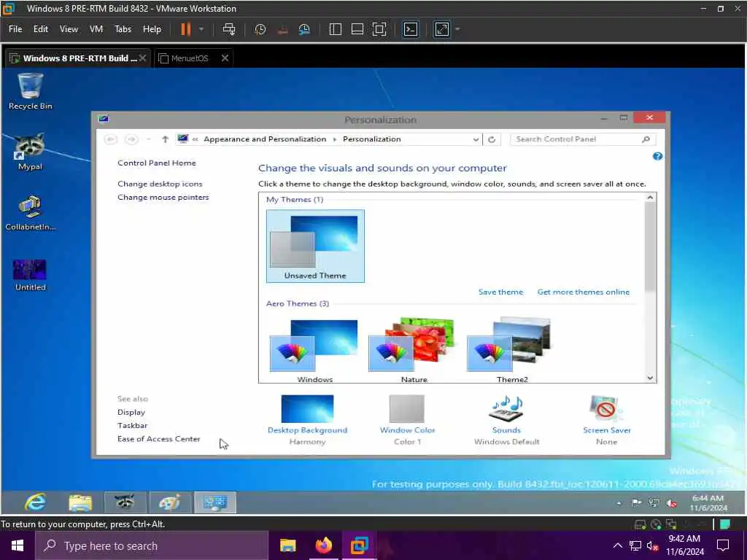Select the Unsaved Theme thumbnail

pos(315,246)
